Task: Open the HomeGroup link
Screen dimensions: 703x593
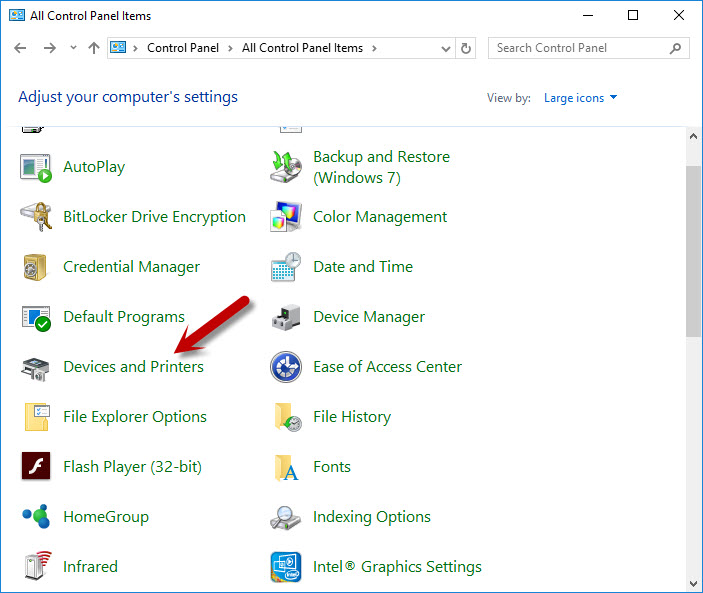Action: click(106, 517)
